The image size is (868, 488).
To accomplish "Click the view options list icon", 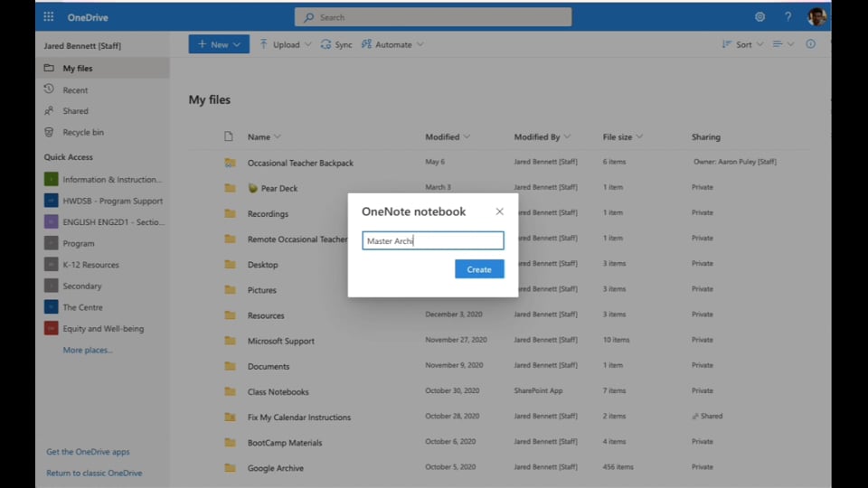I will tap(778, 44).
